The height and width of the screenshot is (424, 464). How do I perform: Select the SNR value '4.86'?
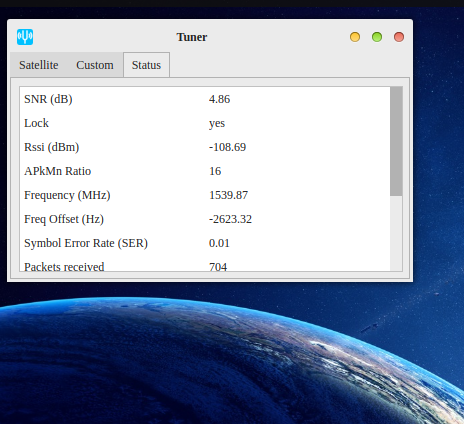[x=219, y=99]
